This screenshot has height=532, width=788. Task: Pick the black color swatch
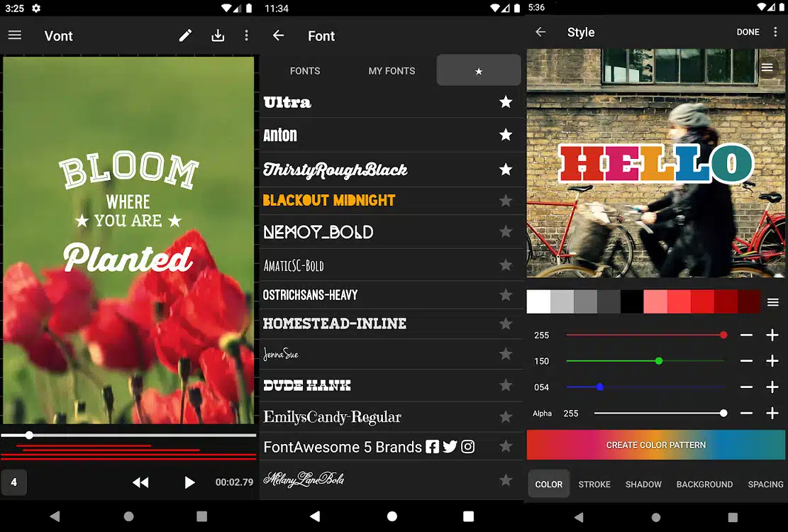coord(632,302)
